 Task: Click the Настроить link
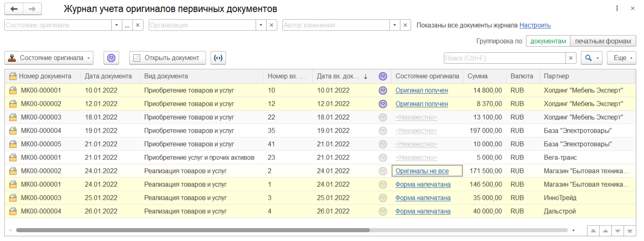(535, 25)
